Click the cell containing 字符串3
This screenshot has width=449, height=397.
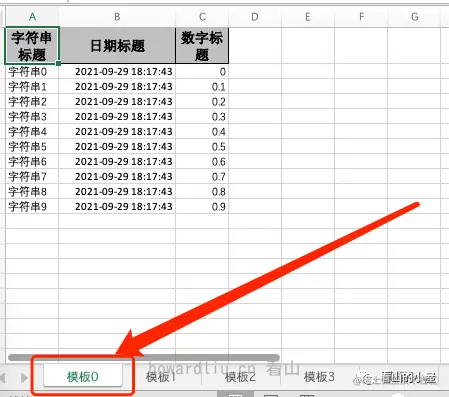click(x=32, y=116)
